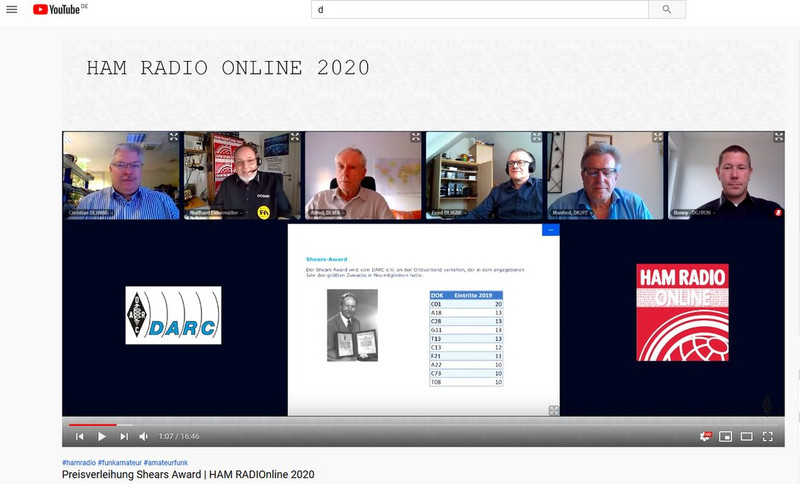The height and width of the screenshot is (484, 800).
Task: Click the FA yellow badge icon
Action: pyautogui.click(x=263, y=212)
